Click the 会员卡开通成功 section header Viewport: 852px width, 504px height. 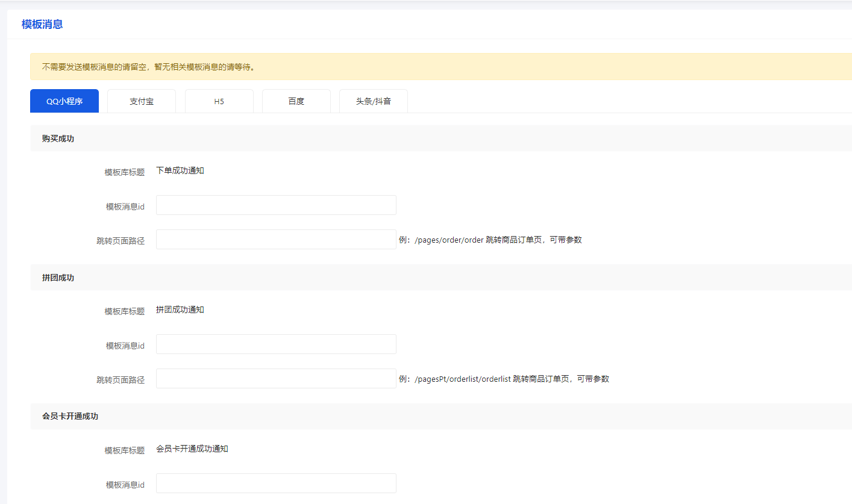click(70, 417)
